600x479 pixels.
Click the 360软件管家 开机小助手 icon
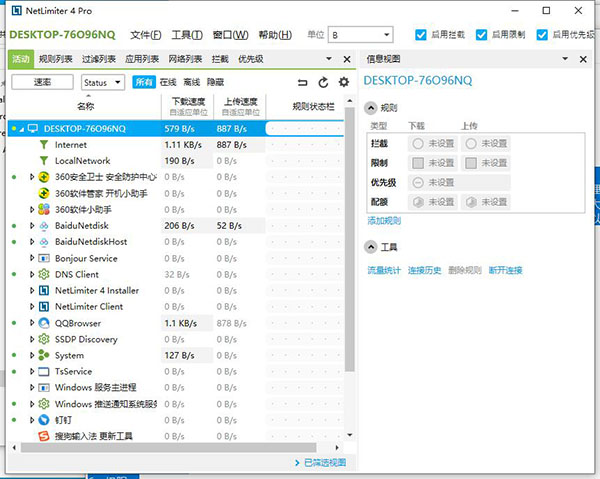tap(44, 194)
